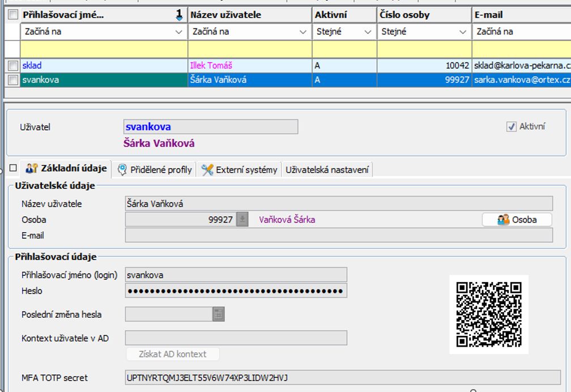Click the sort indicator in Přihlašovací jméno header

coord(179,15)
